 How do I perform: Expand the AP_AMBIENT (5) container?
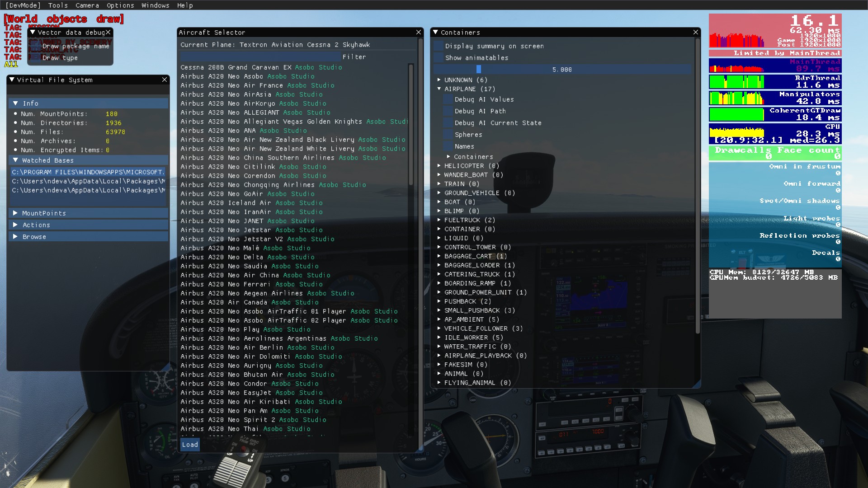(x=439, y=319)
